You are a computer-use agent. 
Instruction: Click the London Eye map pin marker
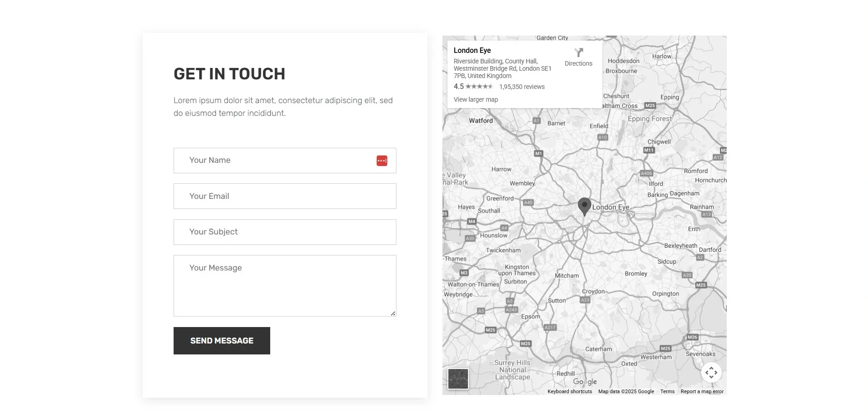(584, 207)
